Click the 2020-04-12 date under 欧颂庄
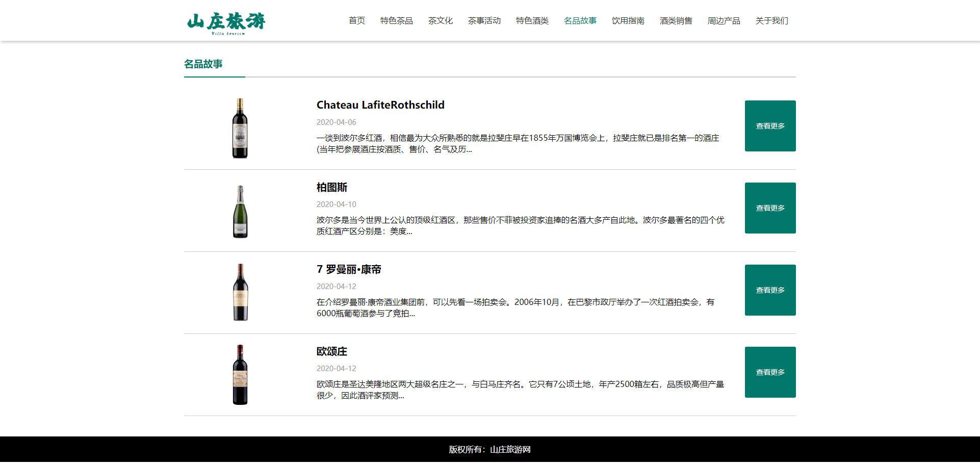Viewport: 980px width, 465px height. click(337, 369)
